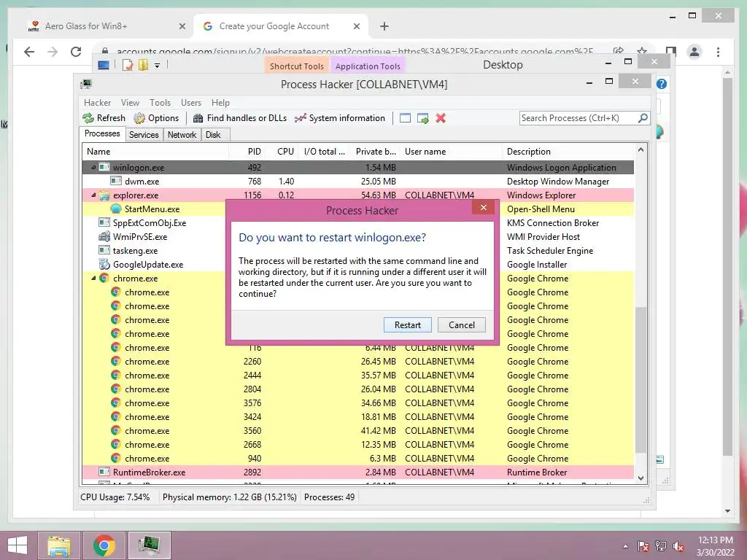Open System information

(340, 118)
